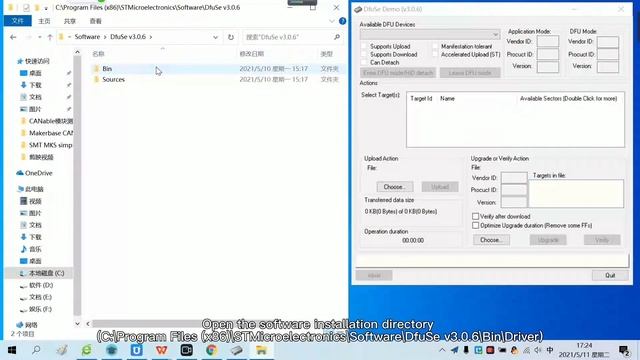The width and height of the screenshot is (640, 360).
Task: Open the View ribbon tab
Action: 96,21
